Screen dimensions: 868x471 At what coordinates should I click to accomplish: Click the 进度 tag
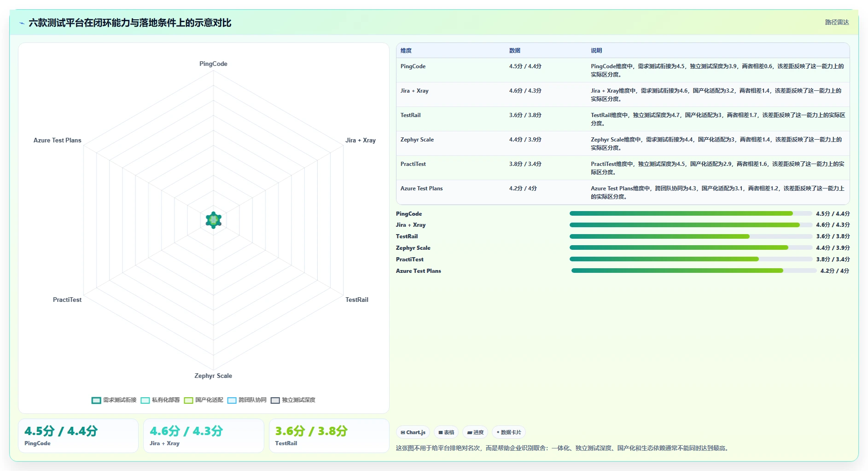[x=475, y=432]
